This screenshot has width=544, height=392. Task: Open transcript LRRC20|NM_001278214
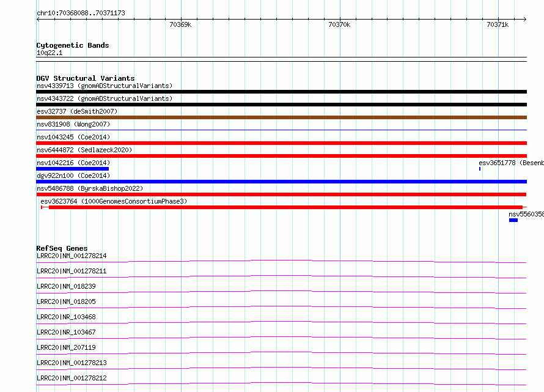point(72,256)
